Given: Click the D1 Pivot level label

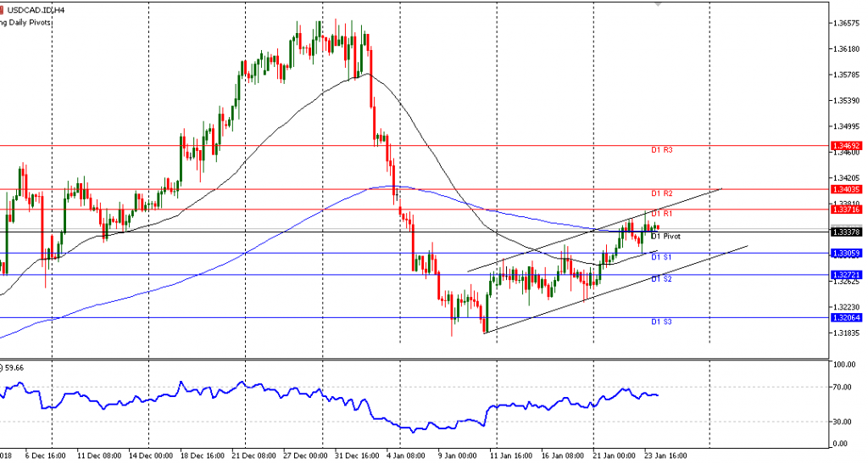Looking at the screenshot, I should point(665,237).
